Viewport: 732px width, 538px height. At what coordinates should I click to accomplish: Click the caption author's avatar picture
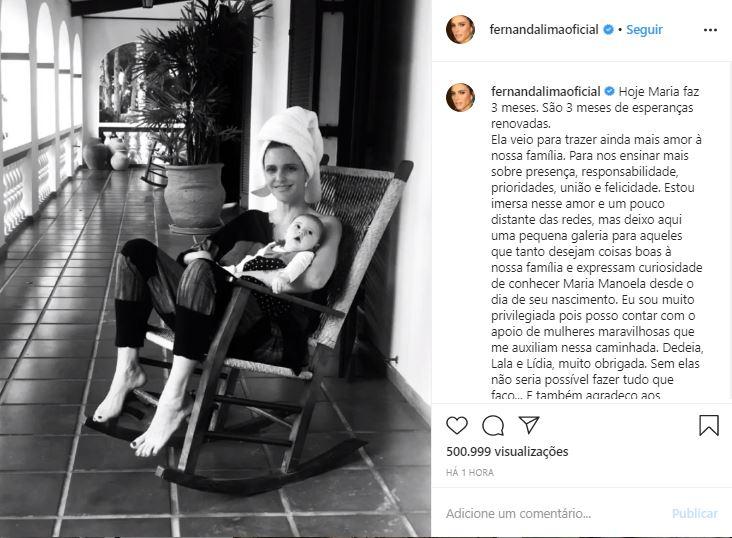coord(460,97)
